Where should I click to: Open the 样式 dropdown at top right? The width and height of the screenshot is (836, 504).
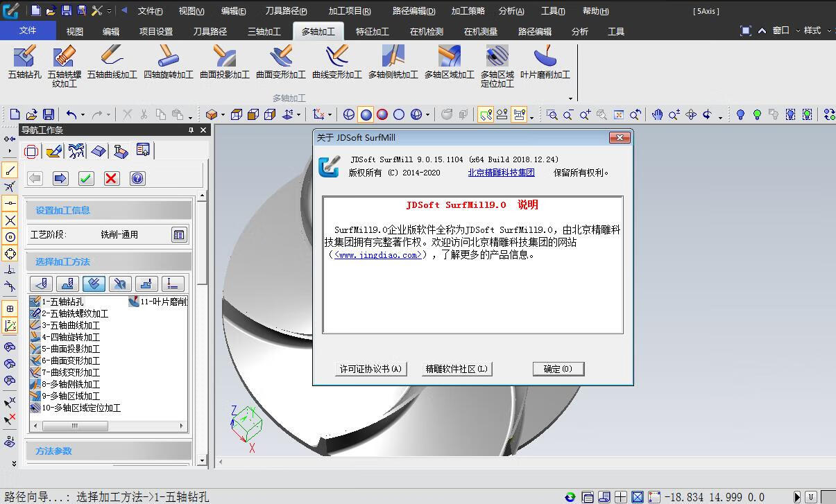point(817,31)
